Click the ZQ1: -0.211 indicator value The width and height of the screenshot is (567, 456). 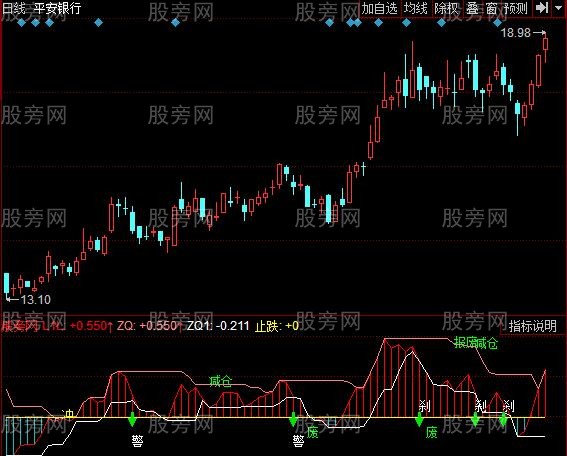(x=218, y=326)
